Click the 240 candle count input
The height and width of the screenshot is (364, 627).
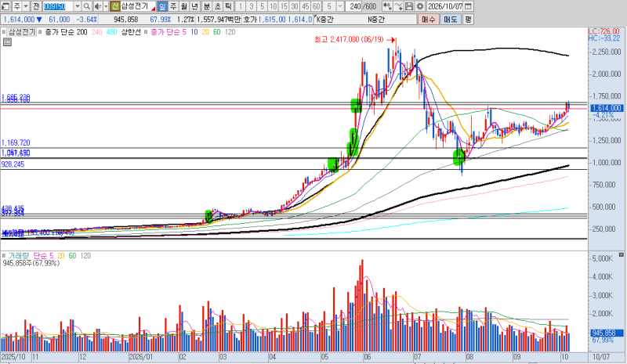point(355,6)
